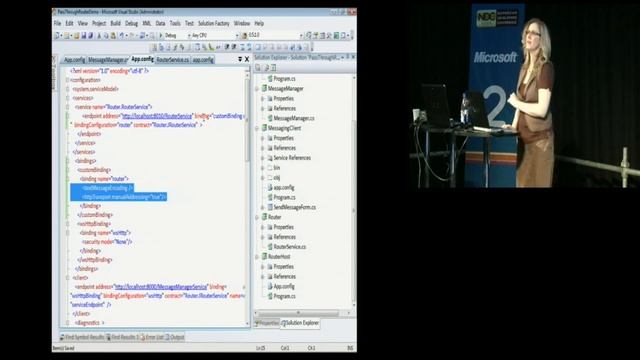640x360 pixels.
Task: Open the Output tab
Action: tap(175, 337)
